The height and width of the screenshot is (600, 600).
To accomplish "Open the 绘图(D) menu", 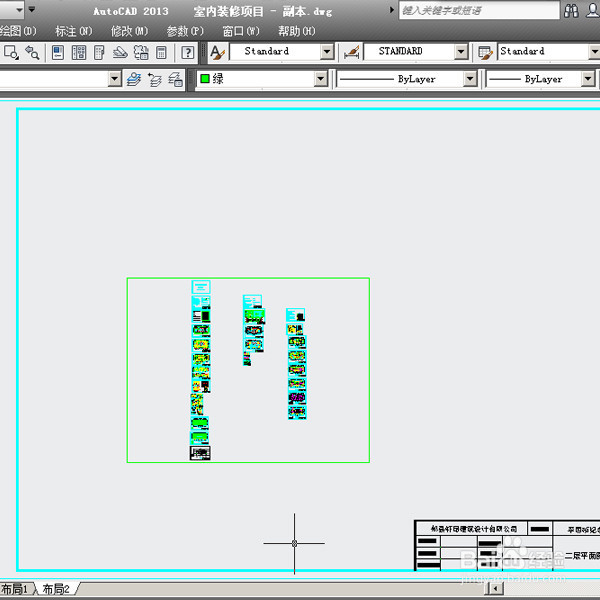I will point(18,31).
